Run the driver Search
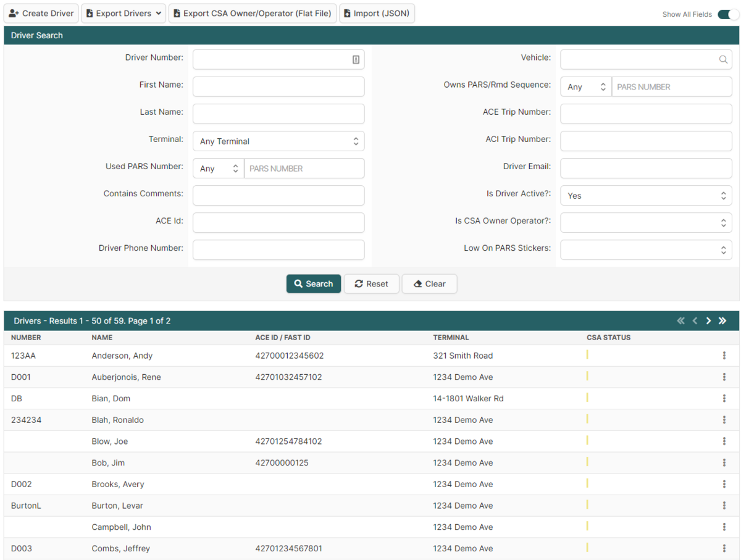The width and height of the screenshot is (741, 560). tap(314, 283)
